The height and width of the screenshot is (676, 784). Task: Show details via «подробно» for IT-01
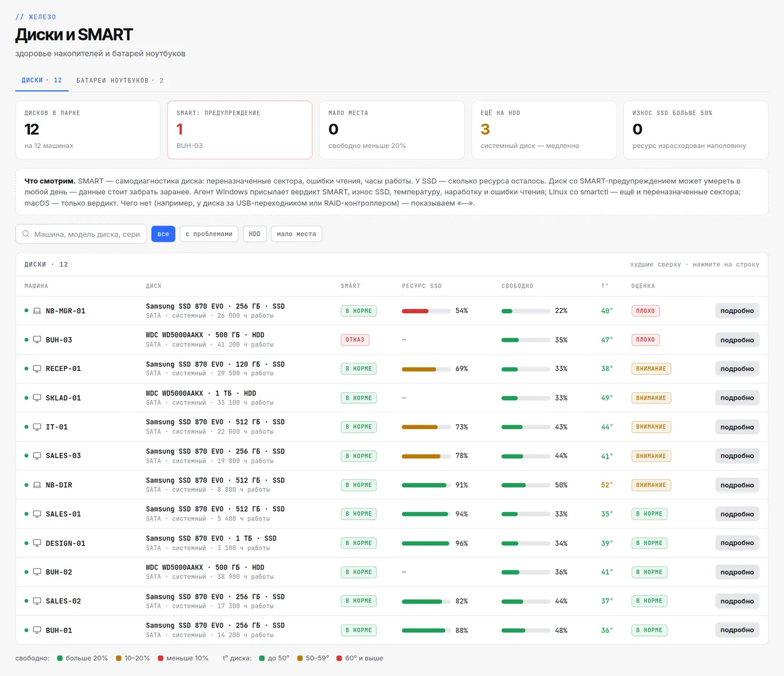click(x=737, y=427)
